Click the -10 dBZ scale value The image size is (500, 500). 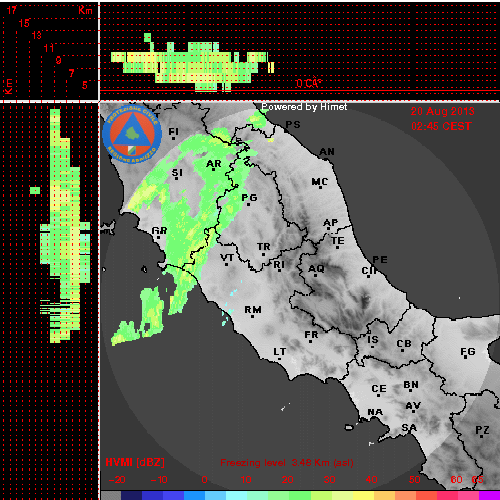click(159, 480)
